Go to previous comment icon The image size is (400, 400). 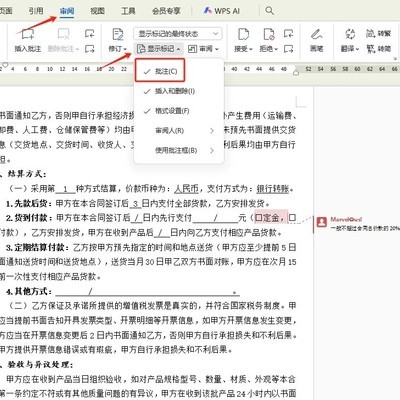click(90, 33)
